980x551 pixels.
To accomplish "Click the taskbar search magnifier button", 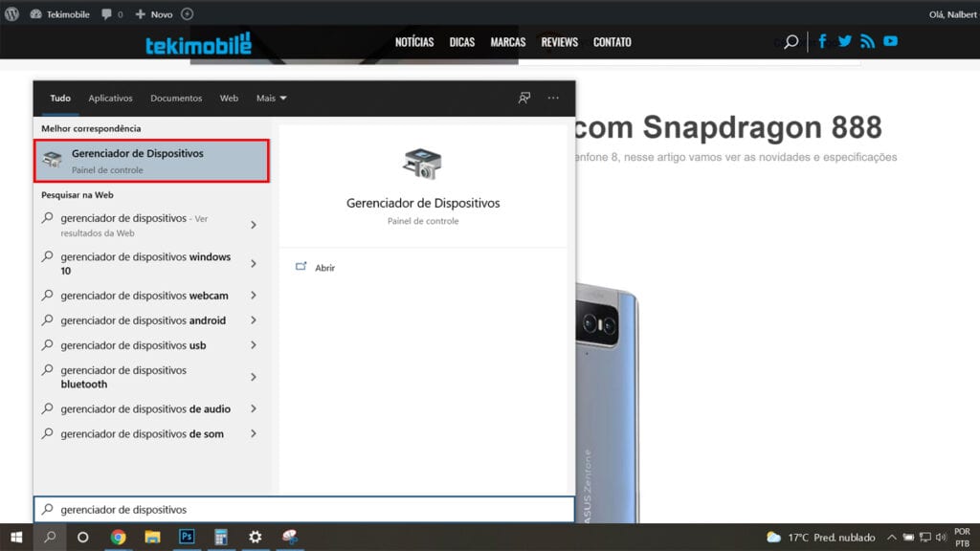I will (x=50, y=538).
